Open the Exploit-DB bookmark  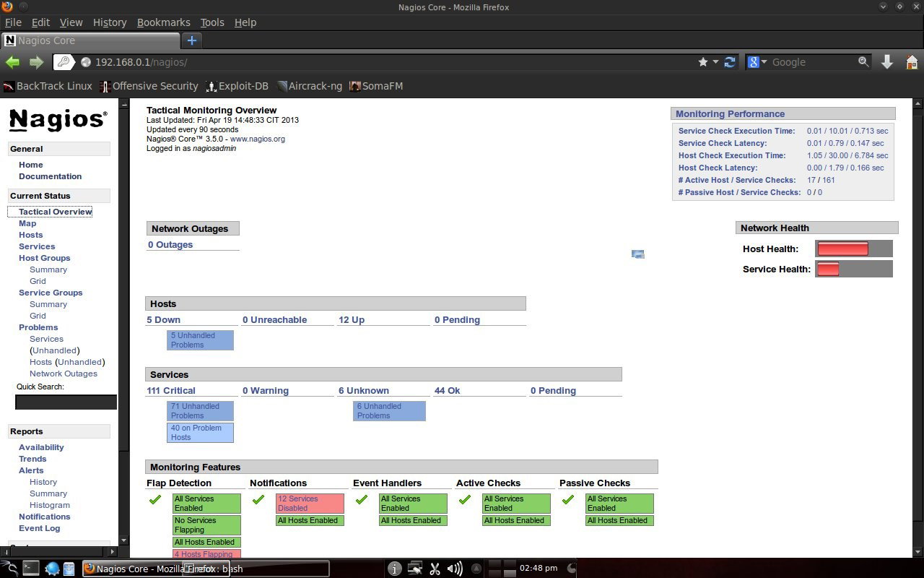(237, 86)
